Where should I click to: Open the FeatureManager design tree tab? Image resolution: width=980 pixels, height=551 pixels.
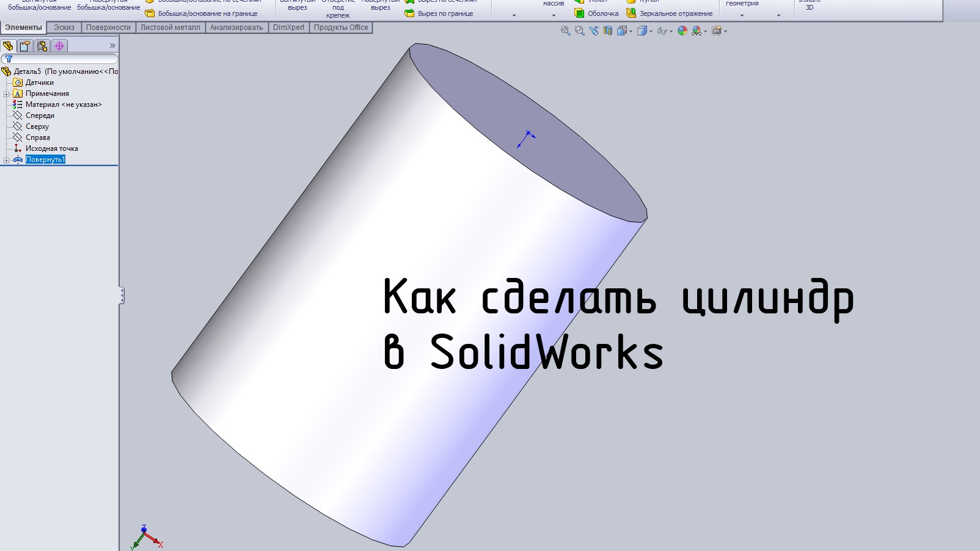tap(9, 46)
